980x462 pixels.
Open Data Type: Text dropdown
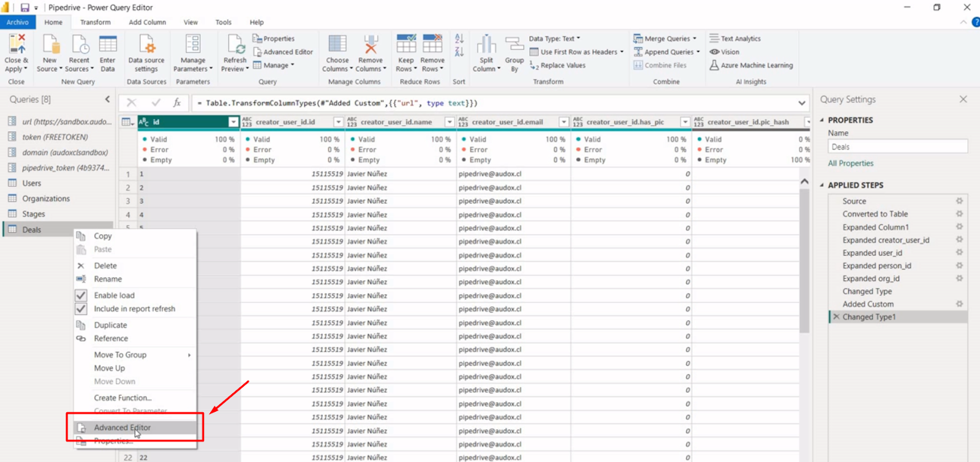click(x=554, y=39)
